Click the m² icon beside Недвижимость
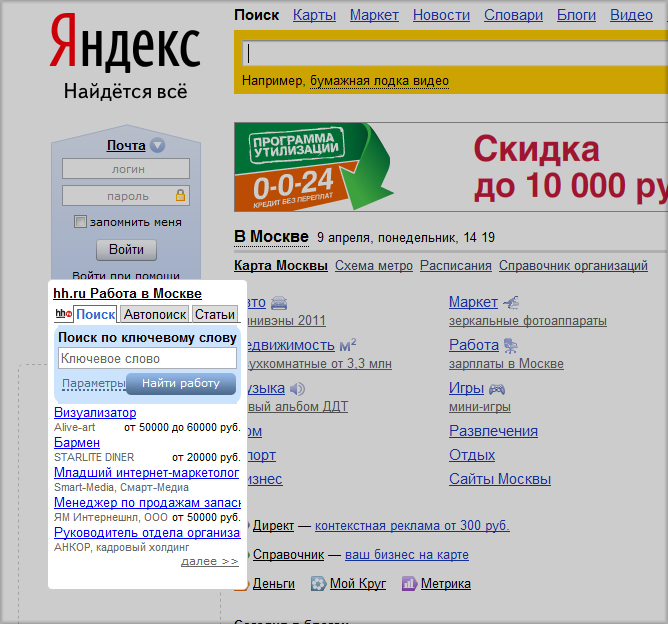The height and width of the screenshot is (624, 668). tap(348, 346)
